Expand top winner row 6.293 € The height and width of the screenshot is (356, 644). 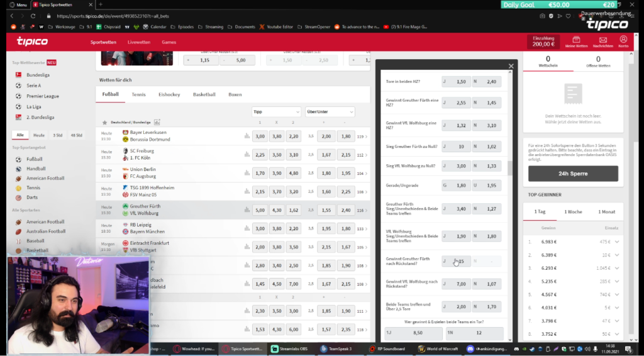pyautogui.click(x=616, y=268)
